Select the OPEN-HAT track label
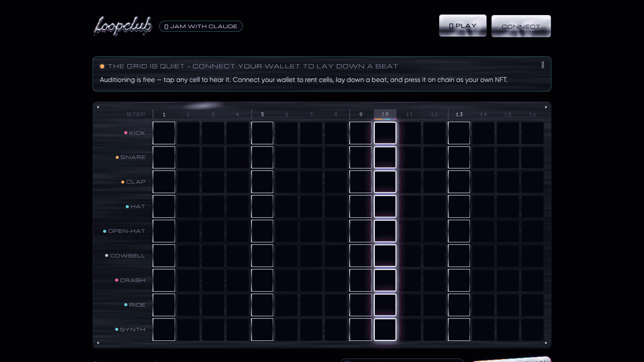Image resolution: width=644 pixels, height=362 pixels. click(x=124, y=231)
